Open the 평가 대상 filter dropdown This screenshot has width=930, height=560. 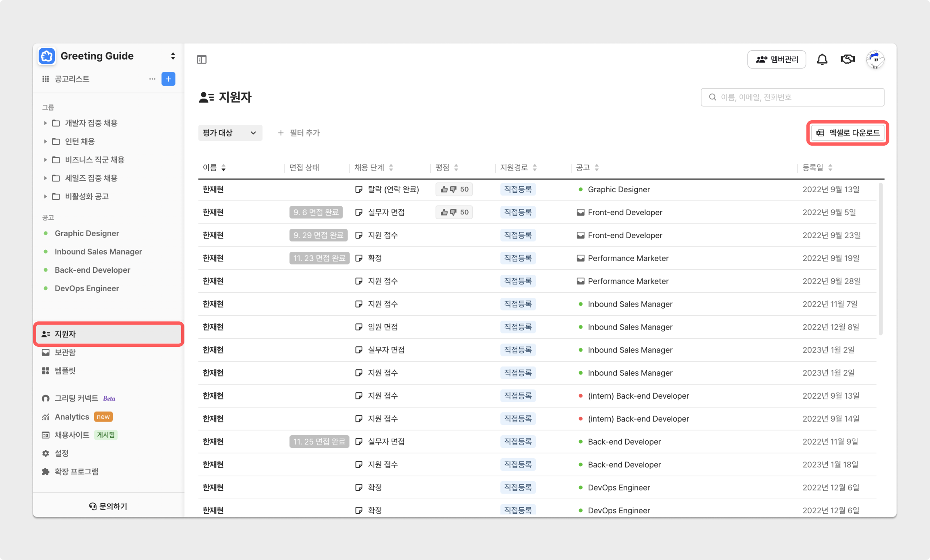[x=230, y=133]
